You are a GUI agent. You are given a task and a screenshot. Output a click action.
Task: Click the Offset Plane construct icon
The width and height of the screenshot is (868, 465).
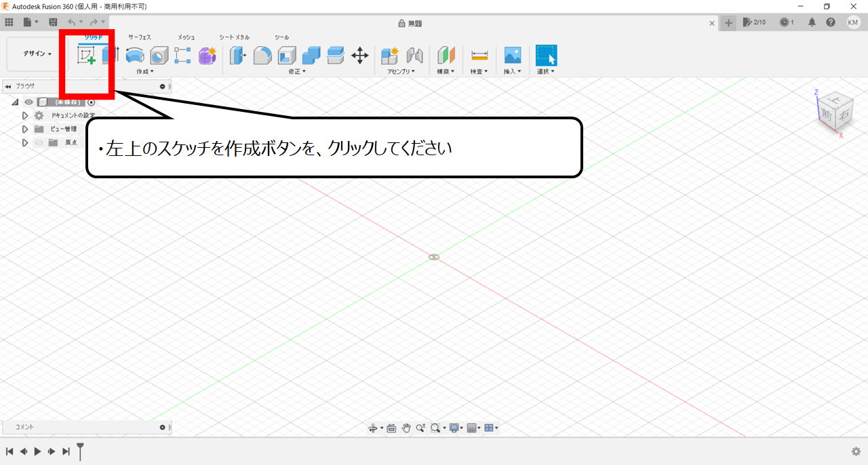446,56
